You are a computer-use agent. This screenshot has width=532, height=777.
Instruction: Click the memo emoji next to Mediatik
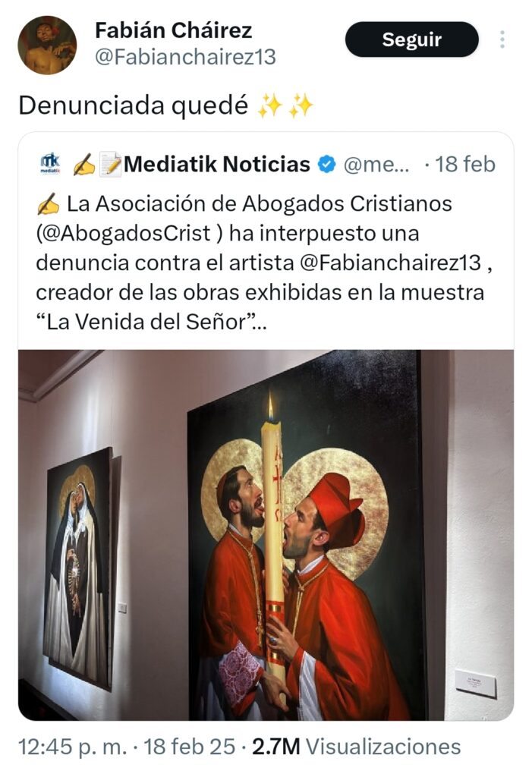[x=110, y=165]
